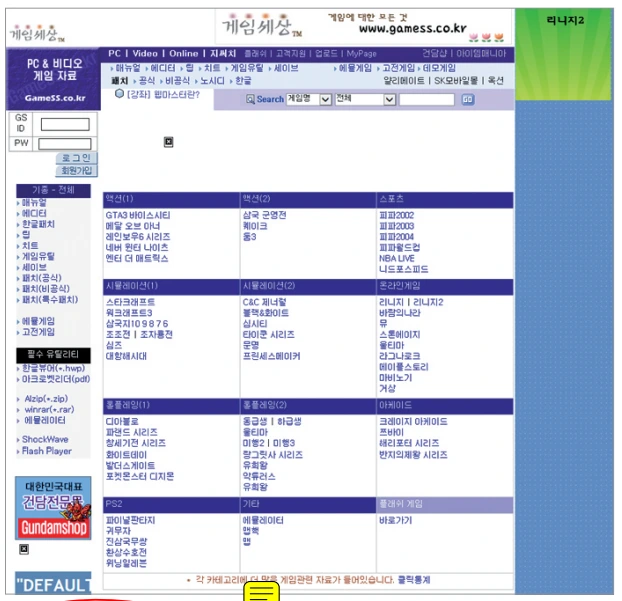Open 반지의제왕 시리즈 link
The width and height of the screenshot is (622, 601).
pos(413,455)
